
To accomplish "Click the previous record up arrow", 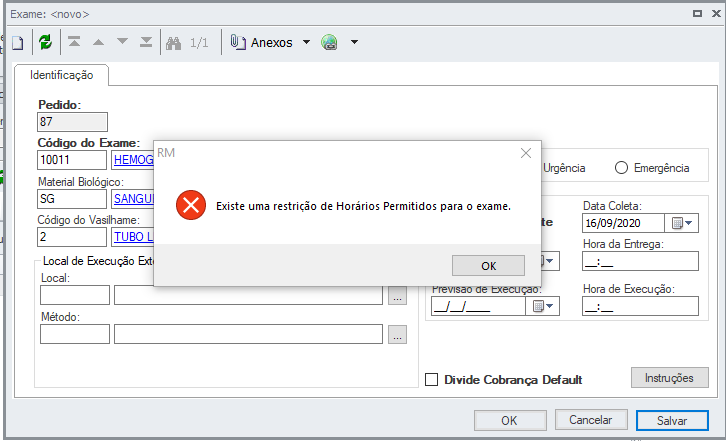I will pyautogui.click(x=98, y=43).
